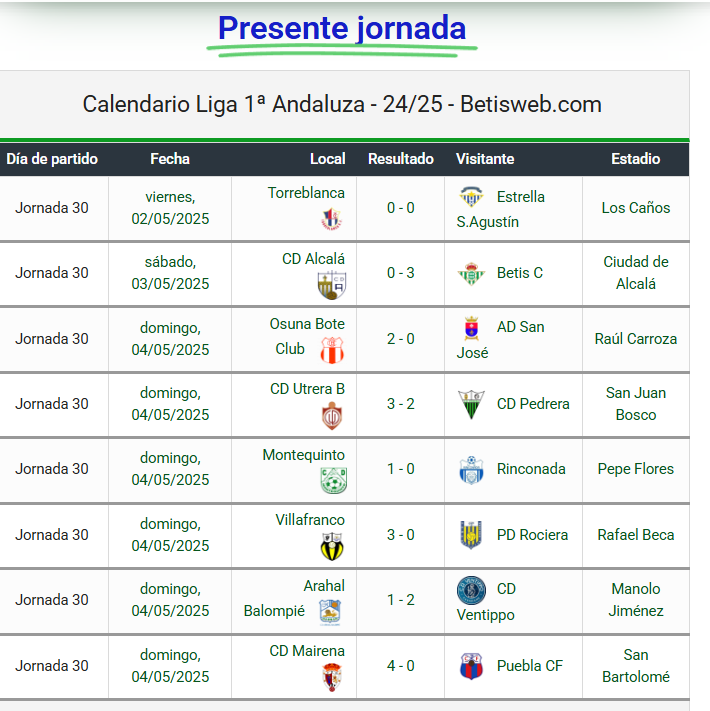Click the Villafranco black-yellow crest
This screenshot has height=711, width=710.
(332, 546)
